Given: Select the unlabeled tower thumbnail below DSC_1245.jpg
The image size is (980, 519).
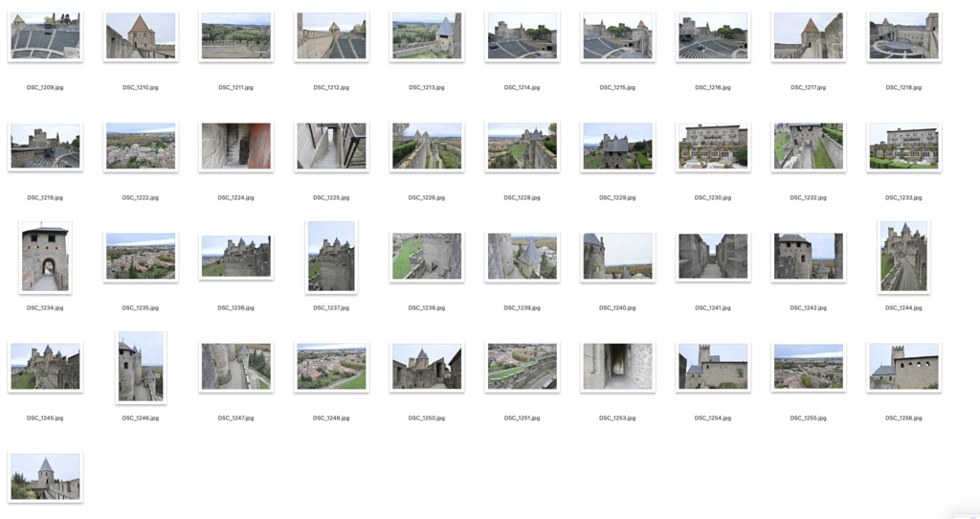Looking at the screenshot, I should (45, 477).
